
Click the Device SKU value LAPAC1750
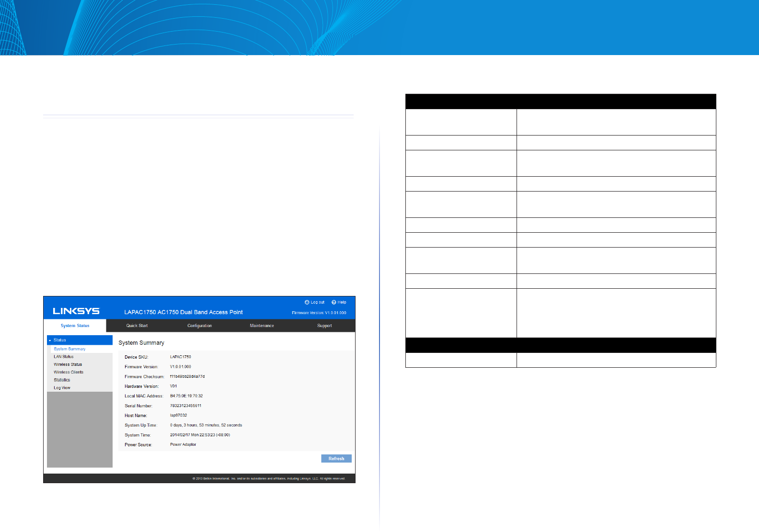point(181,357)
